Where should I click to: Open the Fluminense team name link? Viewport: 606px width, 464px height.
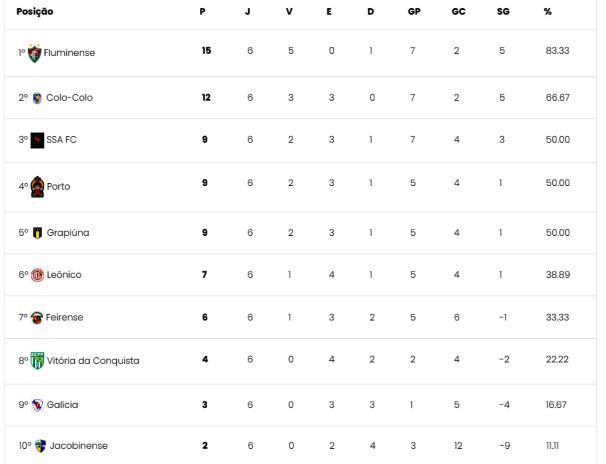coord(69,53)
